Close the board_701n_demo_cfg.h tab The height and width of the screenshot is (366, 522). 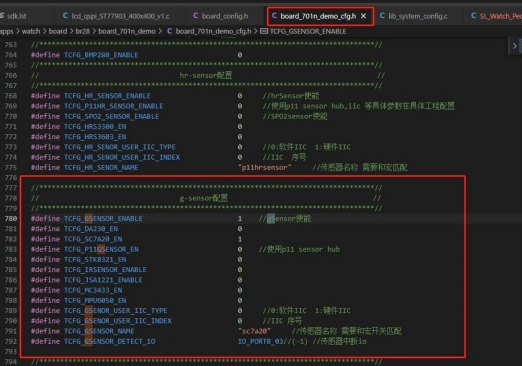point(363,16)
